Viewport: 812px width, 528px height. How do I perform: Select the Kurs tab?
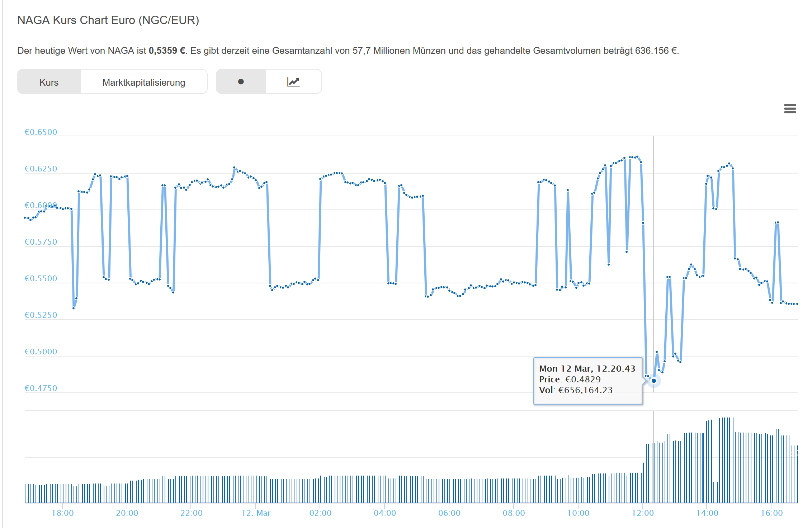pyautogui.click(x=49, y=82)
